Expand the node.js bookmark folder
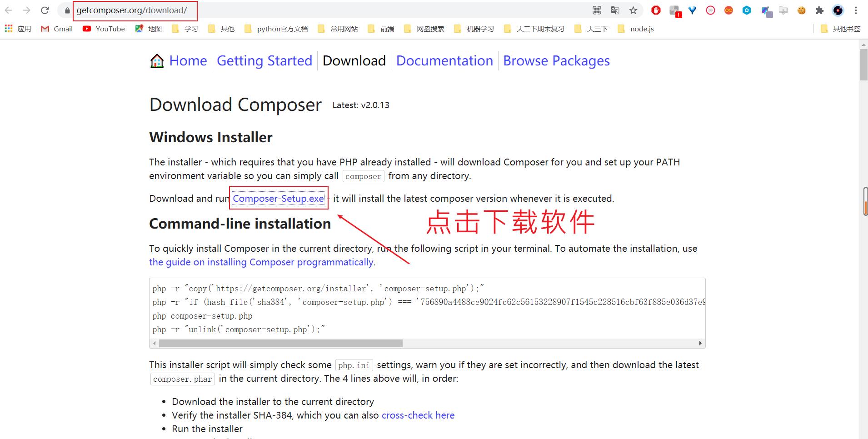Screen dimensions: 868x439 point(636,29)
